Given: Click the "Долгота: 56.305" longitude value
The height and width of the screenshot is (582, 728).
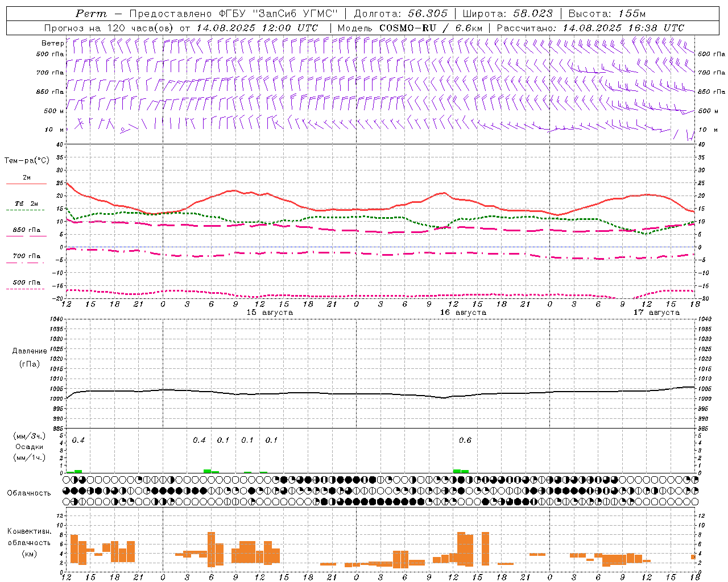Looking at the screenshot, I should (400, 14).
